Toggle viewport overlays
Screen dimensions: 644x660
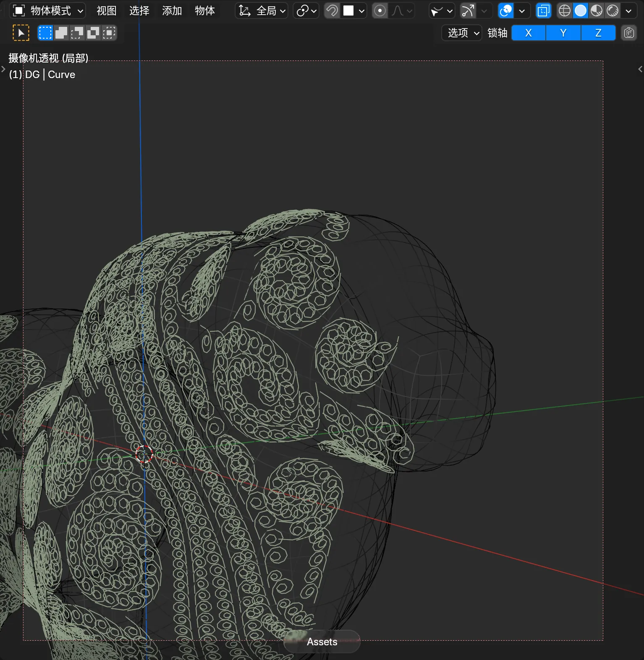click(506, 10)
